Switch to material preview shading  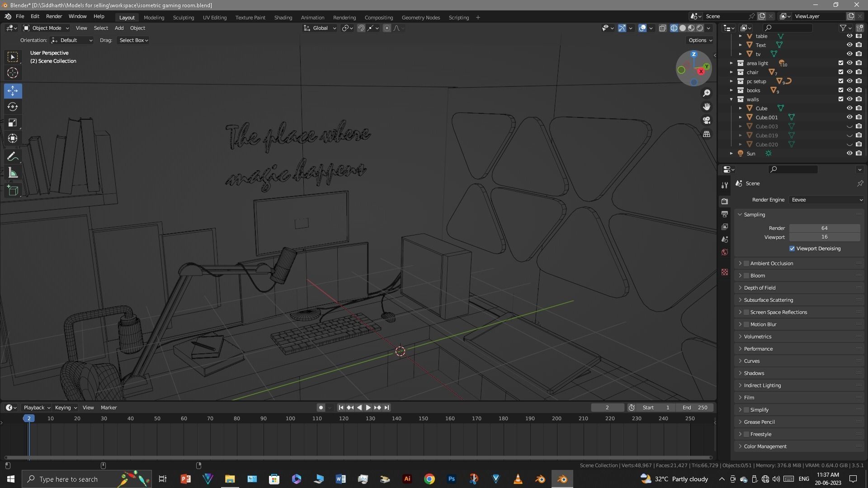pos(691,28)
